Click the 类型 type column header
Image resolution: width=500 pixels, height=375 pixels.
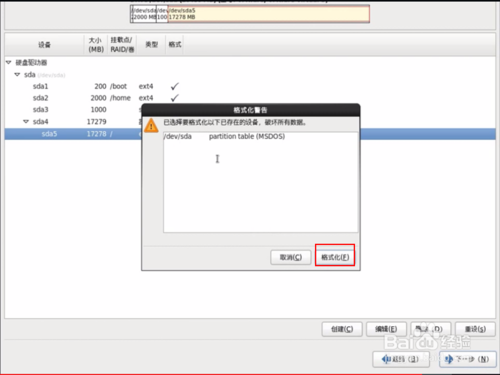pos(151,45)
